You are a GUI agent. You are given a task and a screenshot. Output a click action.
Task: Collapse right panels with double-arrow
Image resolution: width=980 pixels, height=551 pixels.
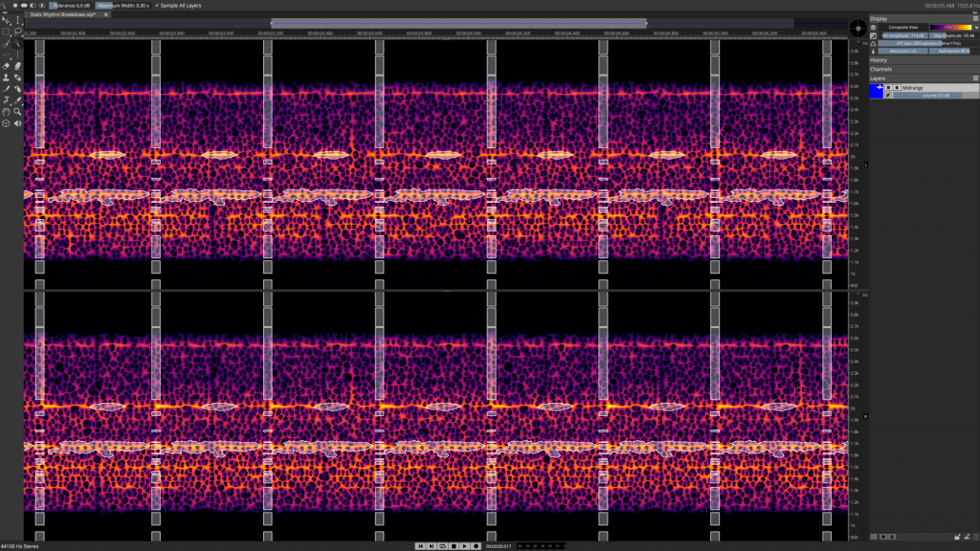tap(975, 12)
